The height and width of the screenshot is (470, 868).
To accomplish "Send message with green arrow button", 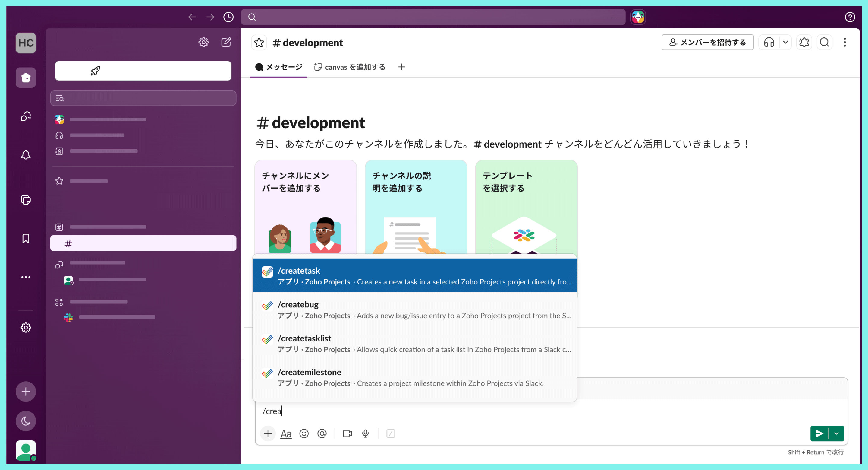I will coord(819,433).
